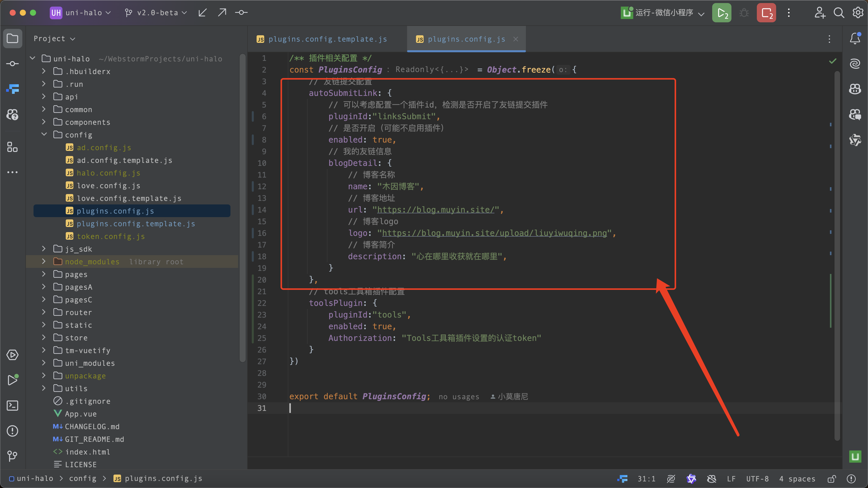Click the UTF-8 encoding status button

pyautogui.click(x=757, y=479)
